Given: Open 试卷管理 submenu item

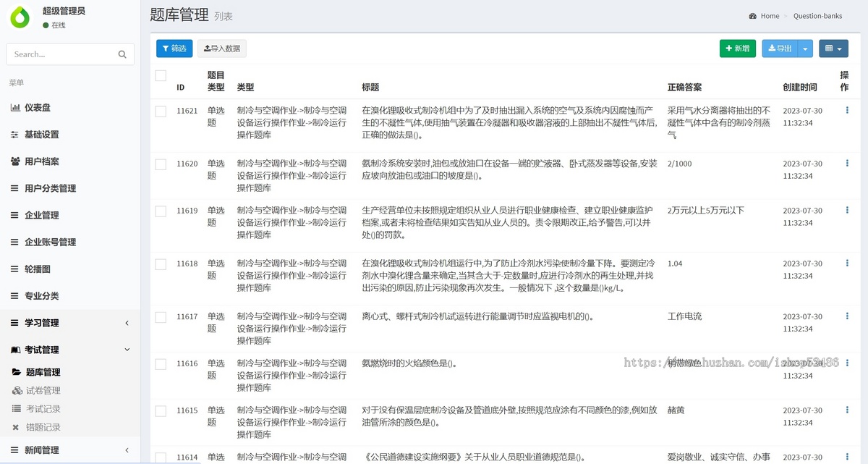Looking at the screenshot, I should pyautogui.click(x=70, y=390).
